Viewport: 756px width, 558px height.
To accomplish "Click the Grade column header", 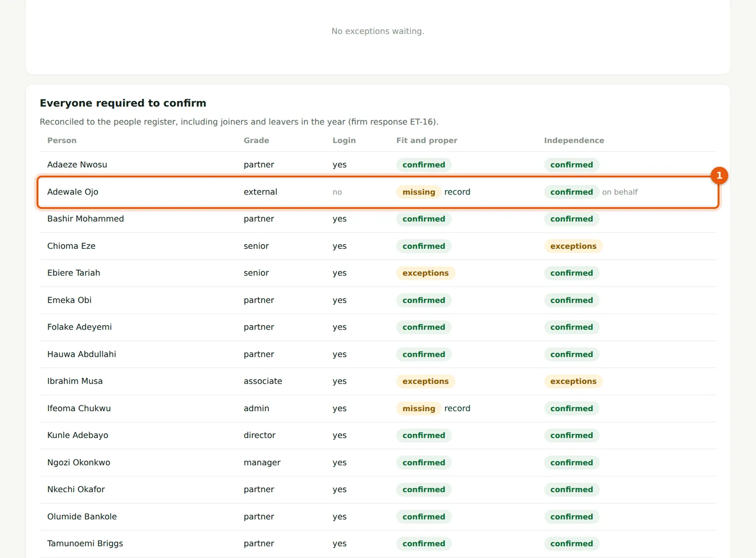I will (256, 140).
